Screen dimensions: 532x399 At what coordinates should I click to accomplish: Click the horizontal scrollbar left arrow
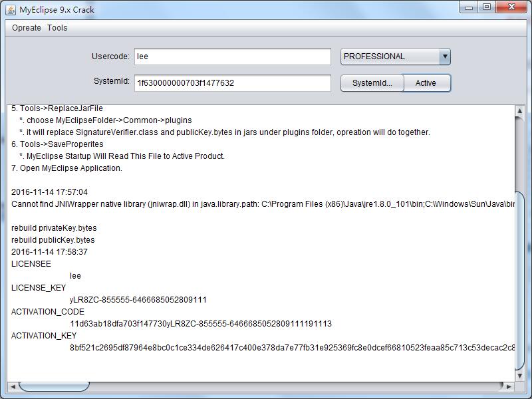pyautogui.click(x=13, y=386)
